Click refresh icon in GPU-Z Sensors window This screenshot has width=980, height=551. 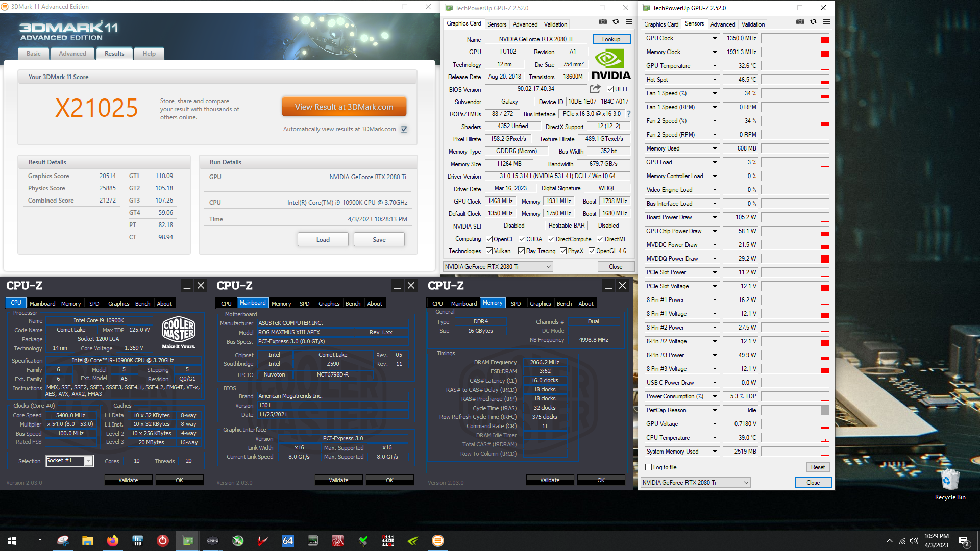click(x=814, y=22)
